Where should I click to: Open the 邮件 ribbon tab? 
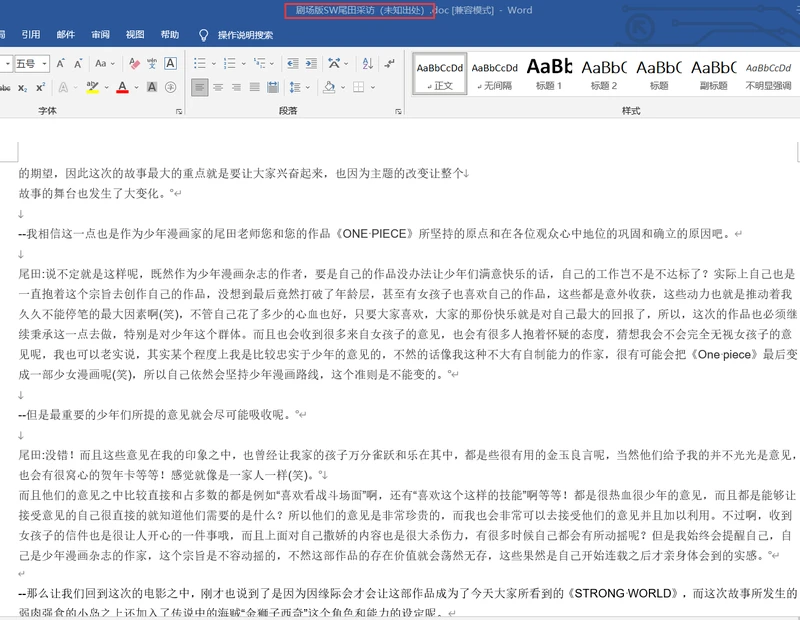65,34
